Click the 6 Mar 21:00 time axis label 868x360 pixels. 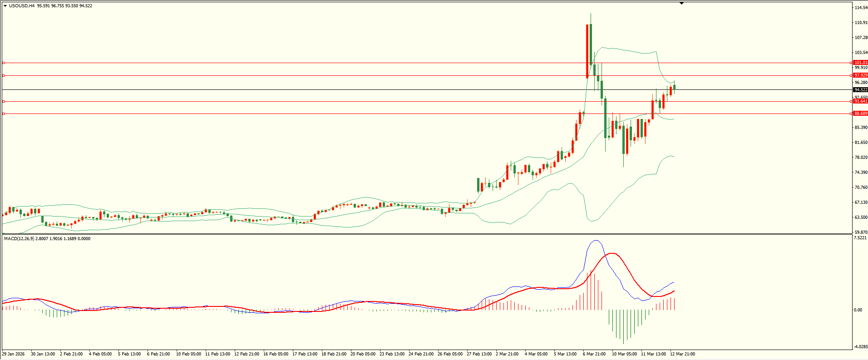[x=594, y=354]
